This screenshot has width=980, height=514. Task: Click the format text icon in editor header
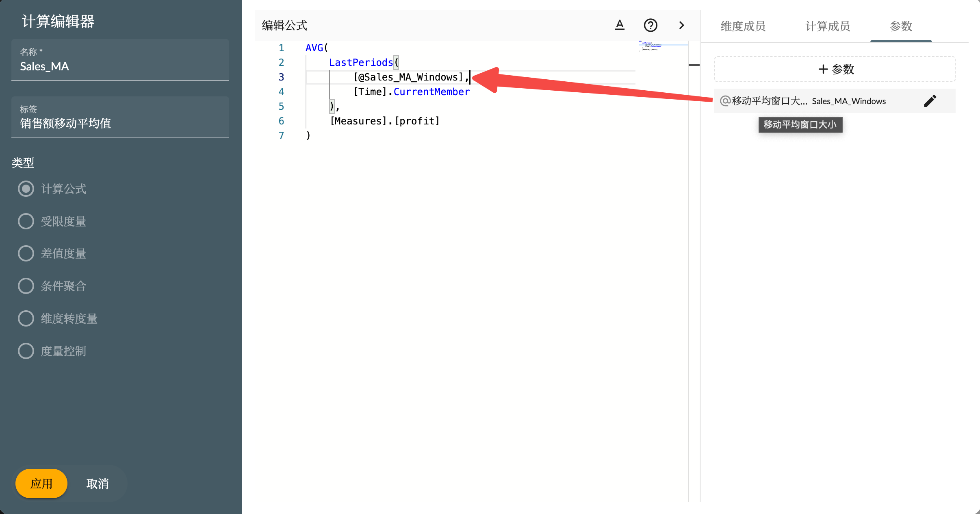[620, 25]
